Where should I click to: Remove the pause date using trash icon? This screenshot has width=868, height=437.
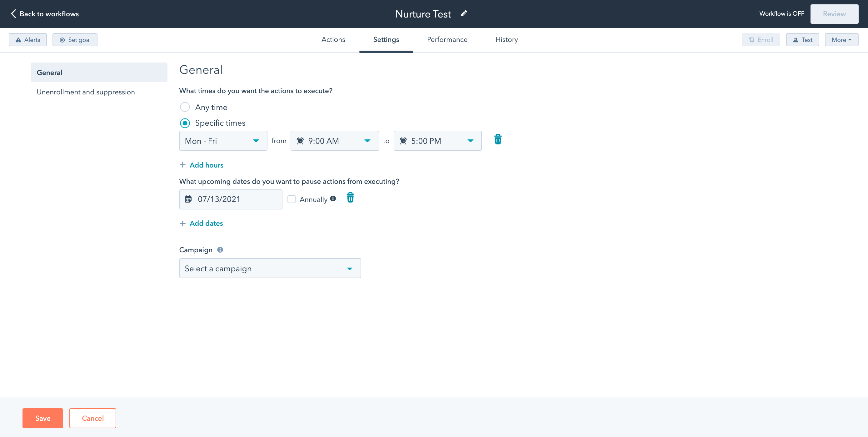tap(350, 198)
